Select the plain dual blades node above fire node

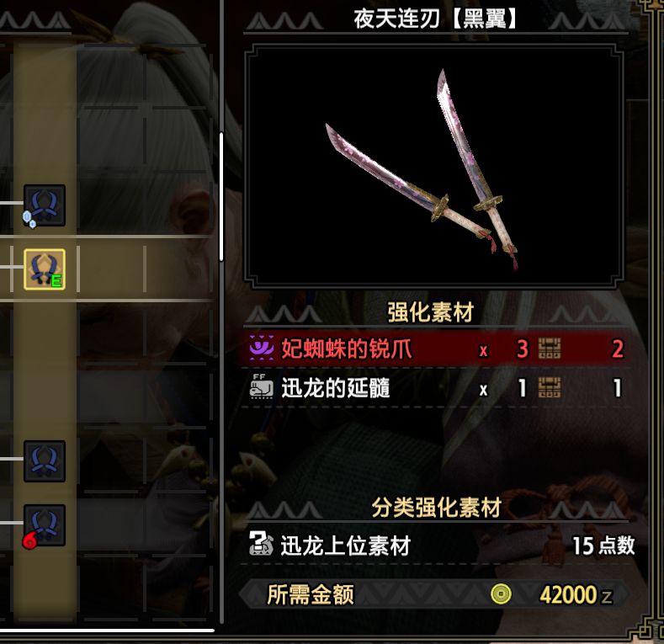coord(45,461)
